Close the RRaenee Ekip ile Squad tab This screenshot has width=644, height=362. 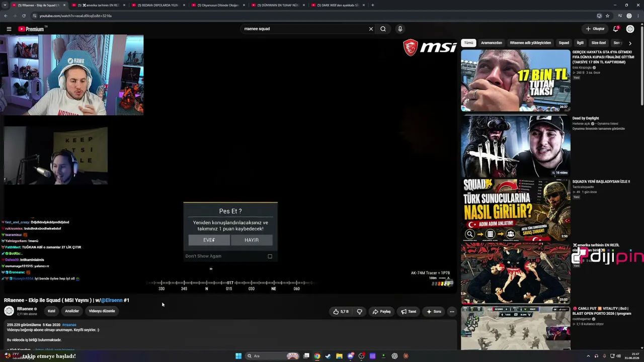point(64,5)
